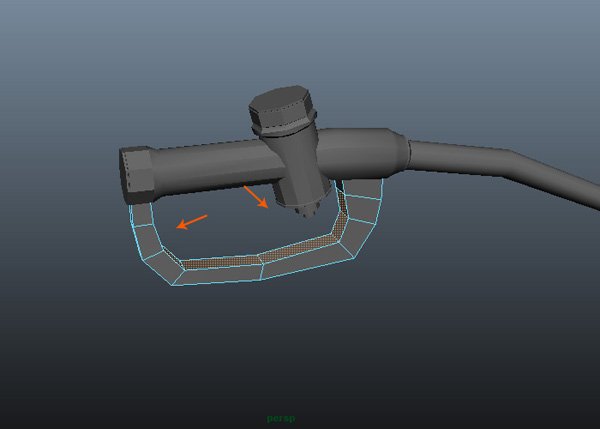Click the hexagonal nut at barrel's left end
This screenshot has width=600, height=429.
point(137,175)
